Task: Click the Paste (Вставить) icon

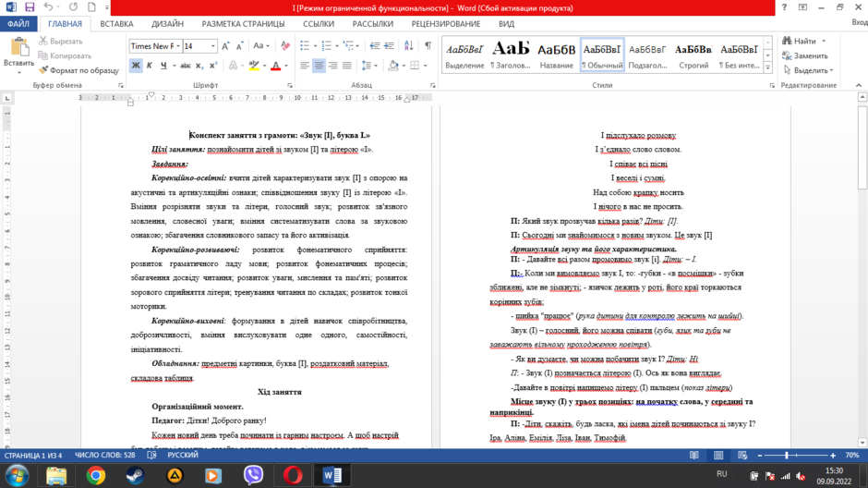Action: pyautogui.click(x=18, y=48)
